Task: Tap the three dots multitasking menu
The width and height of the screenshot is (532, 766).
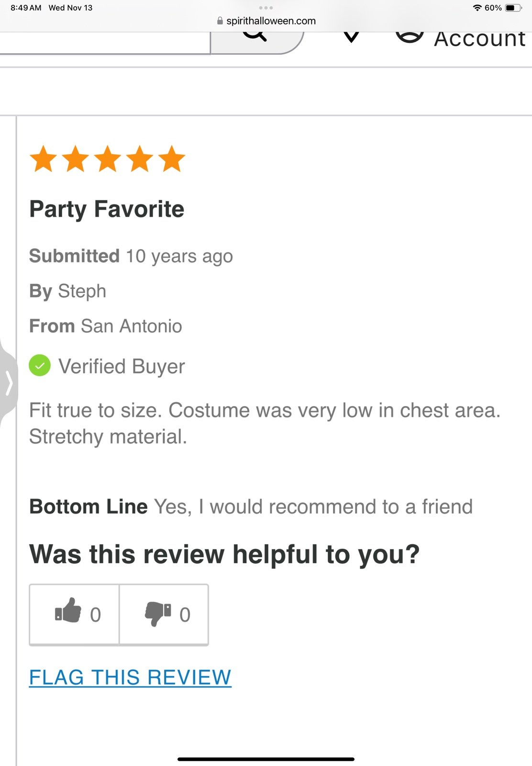Action: [x=266, y=8]
